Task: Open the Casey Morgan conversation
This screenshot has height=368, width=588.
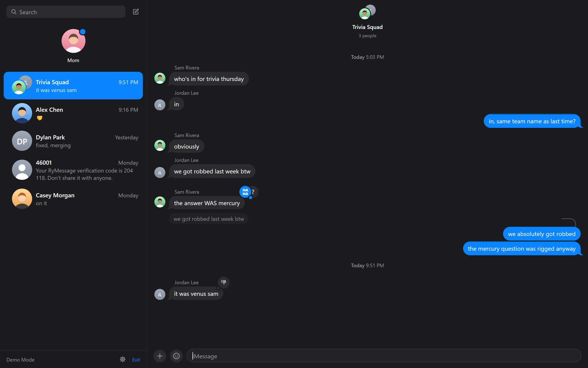Action: tap(73, 199)
